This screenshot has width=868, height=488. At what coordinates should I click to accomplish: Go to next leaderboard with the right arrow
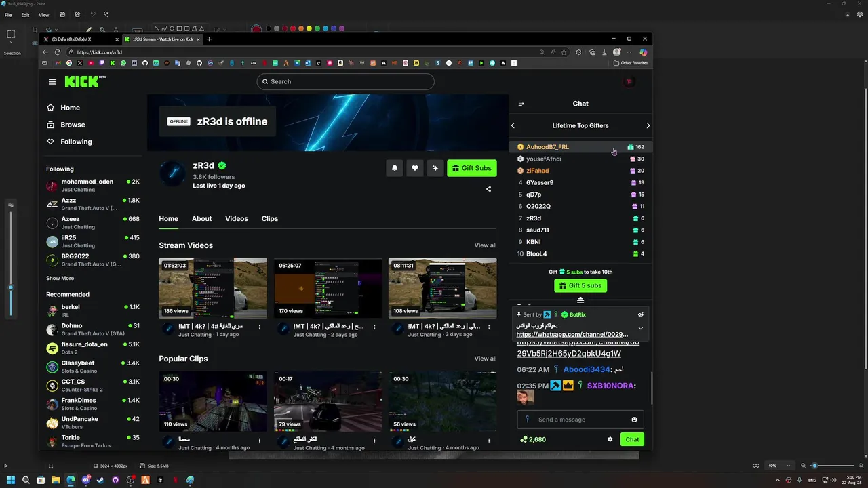(x=648, y=125)
